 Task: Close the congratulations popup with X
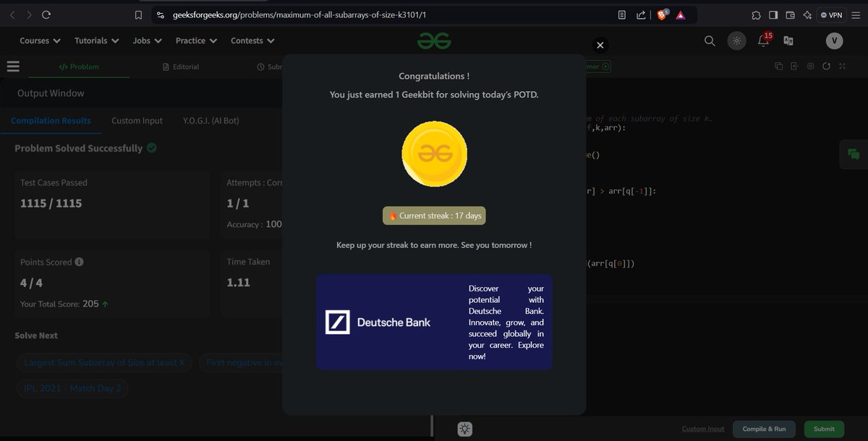tap(600, 46)
